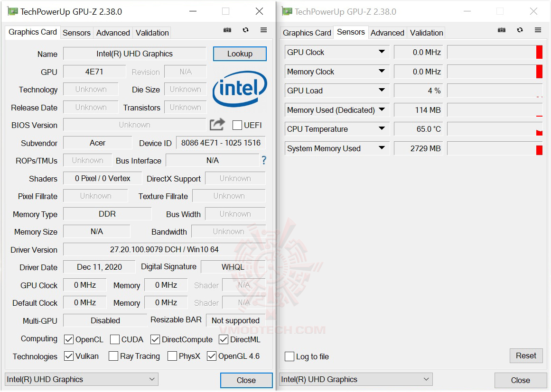The image size is (551, 392).
Task: Click the CPU Temperature value 65.0 °C
Action: [x=419, y=129]
